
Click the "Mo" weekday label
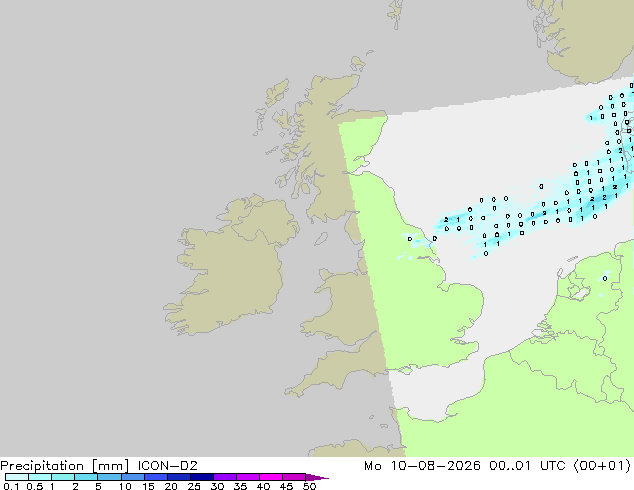pos(372,466)
